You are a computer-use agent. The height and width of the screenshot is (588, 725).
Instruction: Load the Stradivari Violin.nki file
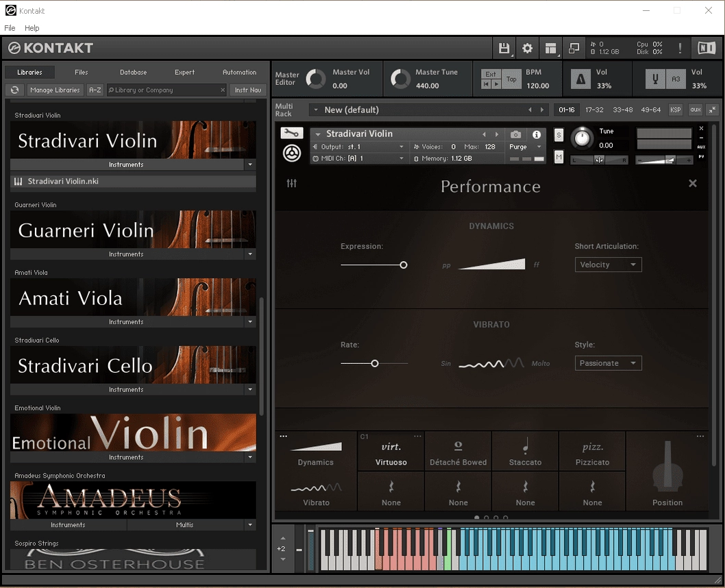click(x=133, y=181)
